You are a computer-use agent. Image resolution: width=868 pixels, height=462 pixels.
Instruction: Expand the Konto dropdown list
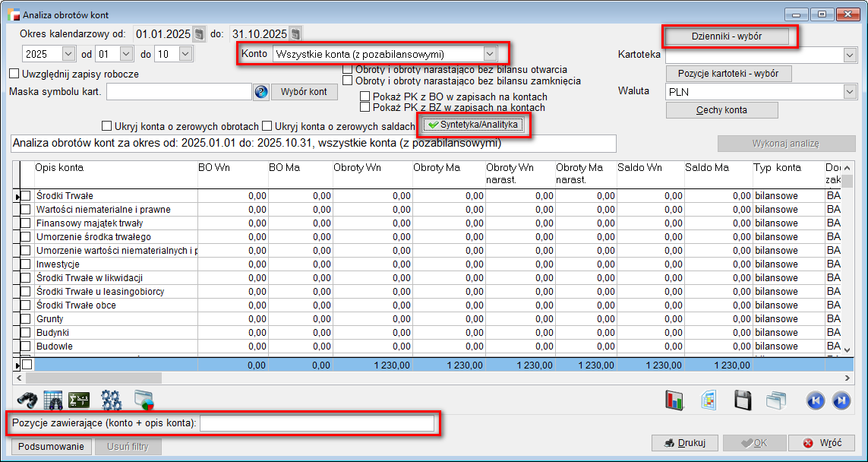click(490, 54)
